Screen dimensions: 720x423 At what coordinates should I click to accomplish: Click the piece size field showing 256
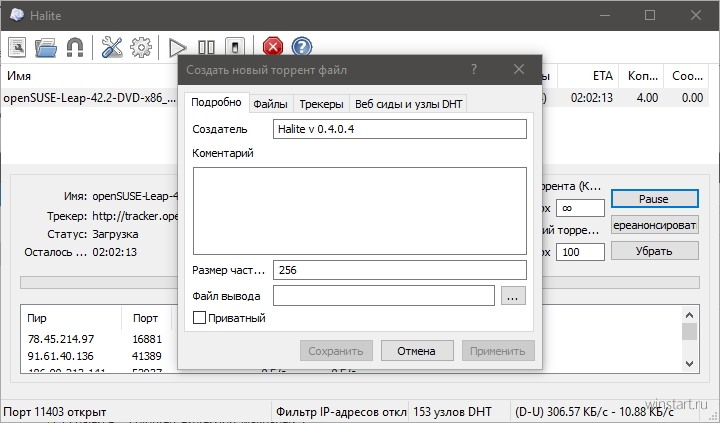pyautogui.click(x=399, y=270)
